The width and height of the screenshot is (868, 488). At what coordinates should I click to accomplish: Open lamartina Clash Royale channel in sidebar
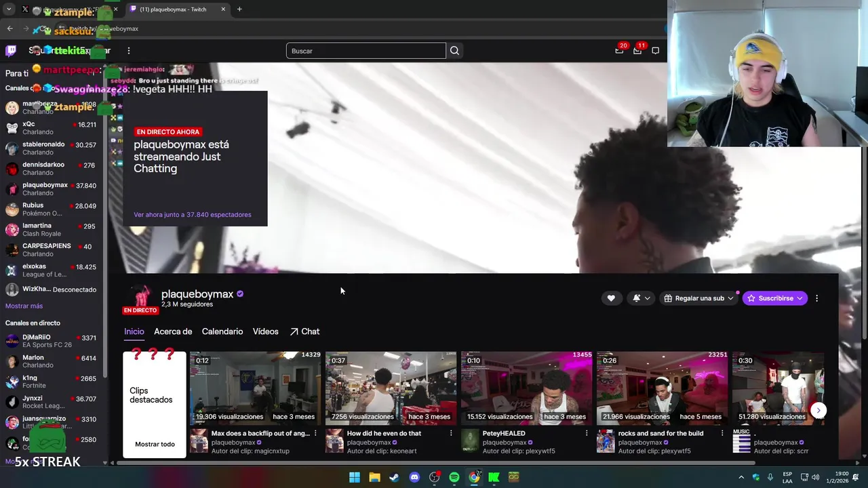tap(52, 230)
